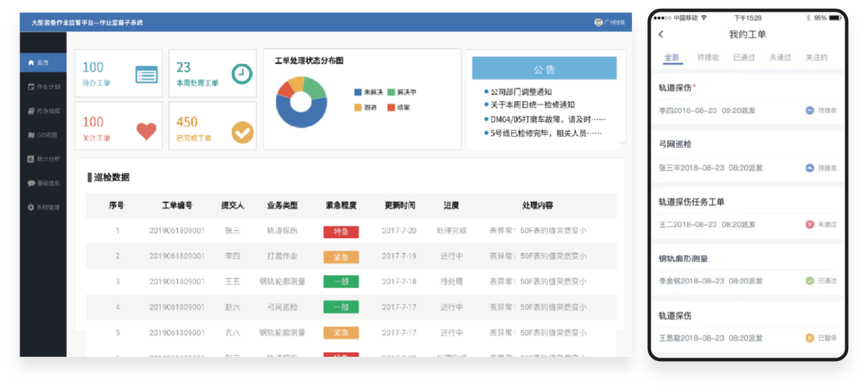
Task: Select the 关注的 tab
Action: (816, 58)
